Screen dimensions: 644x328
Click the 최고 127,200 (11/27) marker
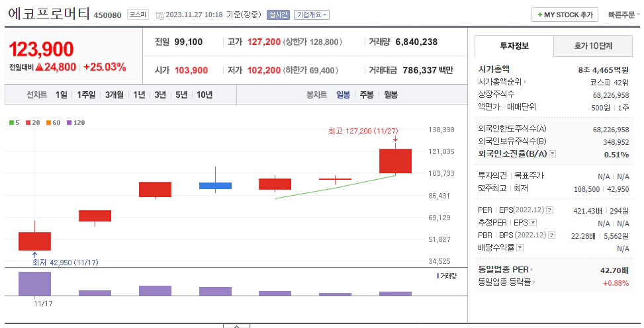click(363, 131)
